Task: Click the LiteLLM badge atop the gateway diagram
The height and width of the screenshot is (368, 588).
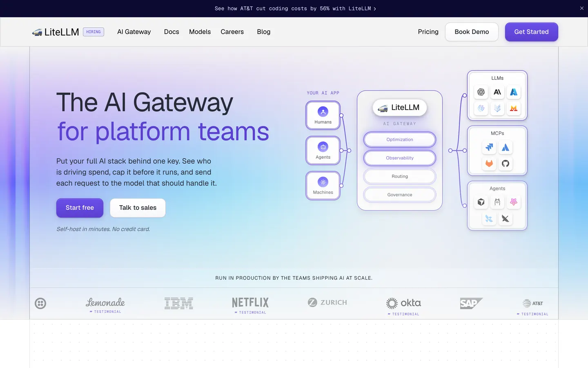Action: 400,108
